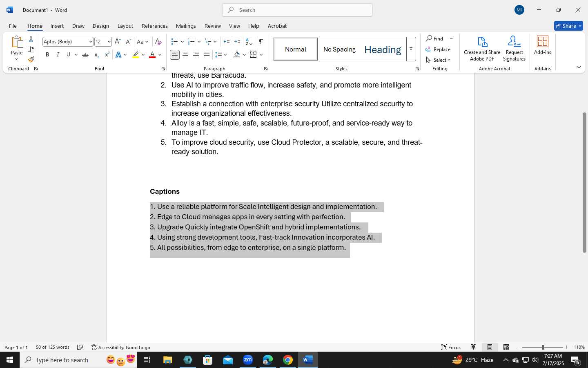Open the font size dropdown

point(109,42)
